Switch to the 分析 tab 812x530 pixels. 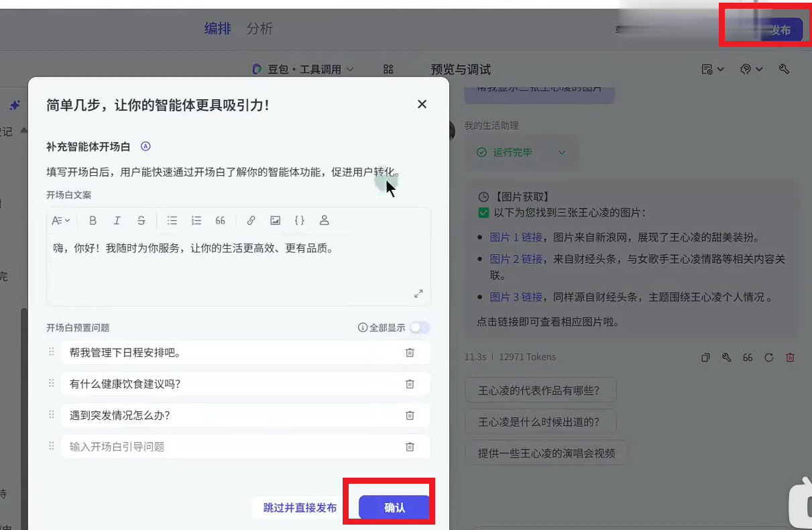pos(259,29)
